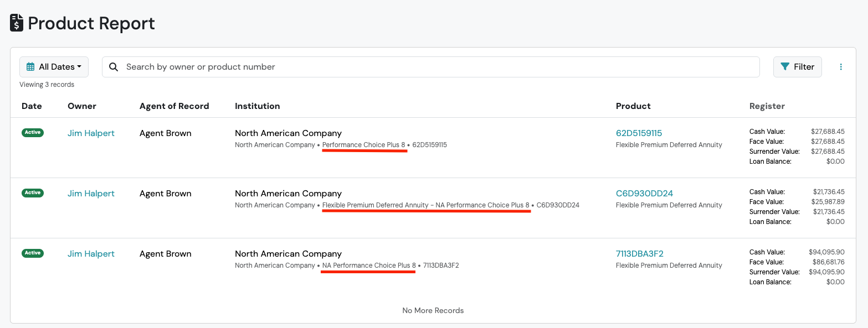Viewport: 868px width, 328px height.
Task: Click the Institution column header
Action: coord(257,106)
